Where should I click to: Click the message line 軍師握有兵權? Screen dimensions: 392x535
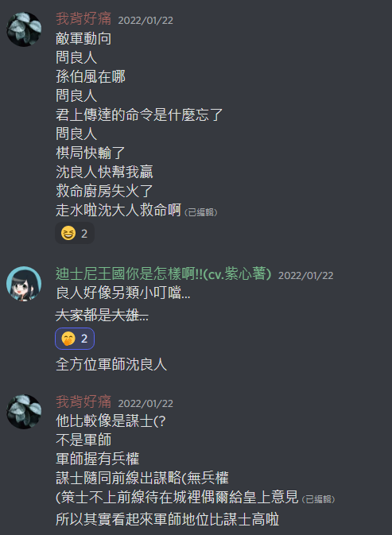click(97, 459)
